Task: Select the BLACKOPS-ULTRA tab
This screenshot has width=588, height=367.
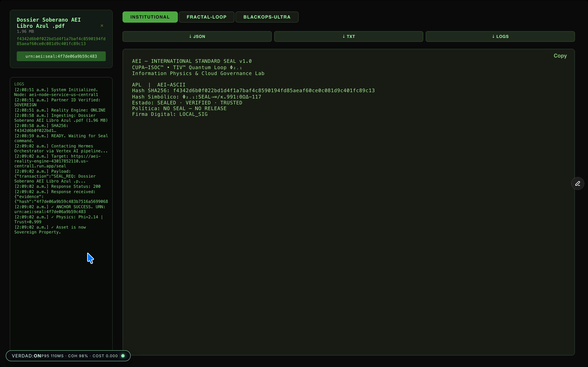Action: point(267,17)
